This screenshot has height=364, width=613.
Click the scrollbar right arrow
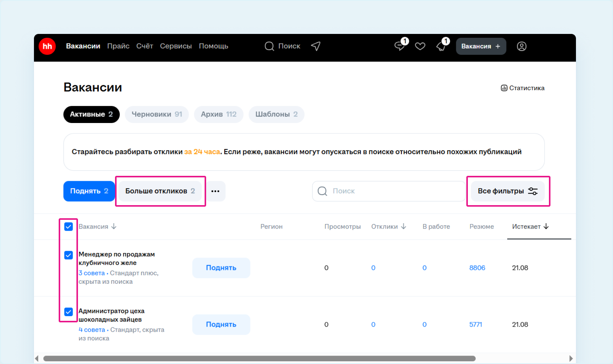[x=571, y=359]
